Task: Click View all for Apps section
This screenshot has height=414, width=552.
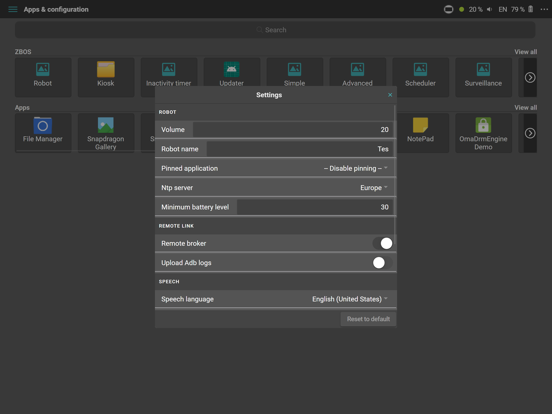Action: pos(526,107)
